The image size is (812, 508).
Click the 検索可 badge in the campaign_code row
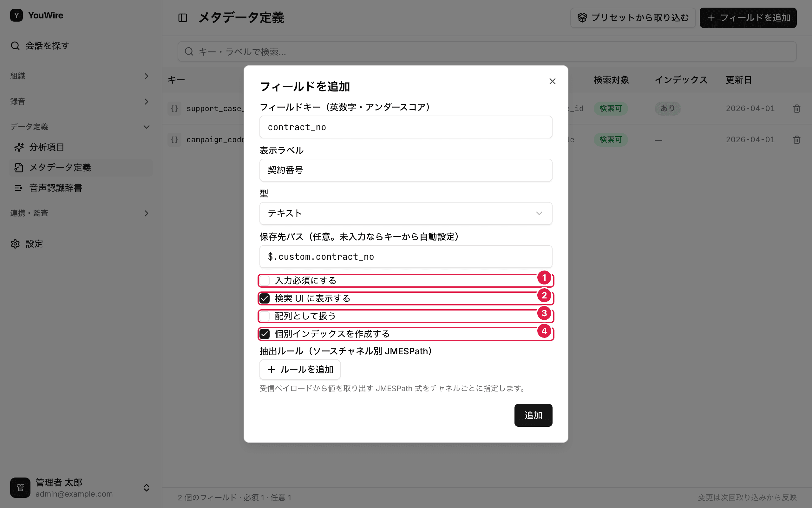coord(611,140)
